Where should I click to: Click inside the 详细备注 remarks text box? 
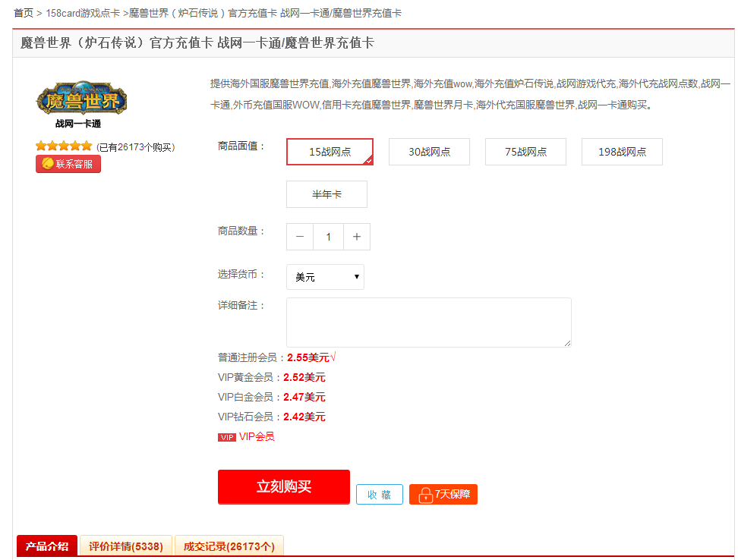tap(428, 322)
